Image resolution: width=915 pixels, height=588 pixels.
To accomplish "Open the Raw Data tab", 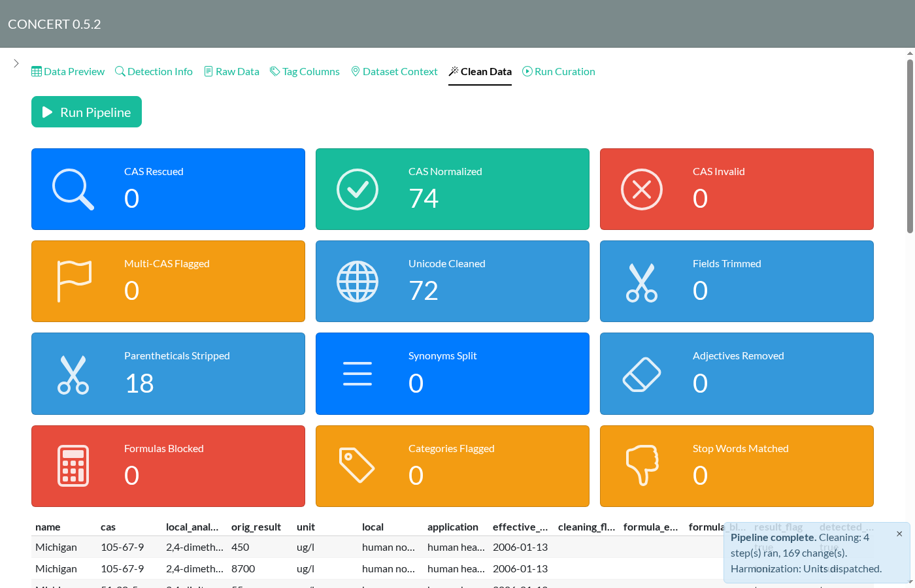I will (x=231, y=71).
